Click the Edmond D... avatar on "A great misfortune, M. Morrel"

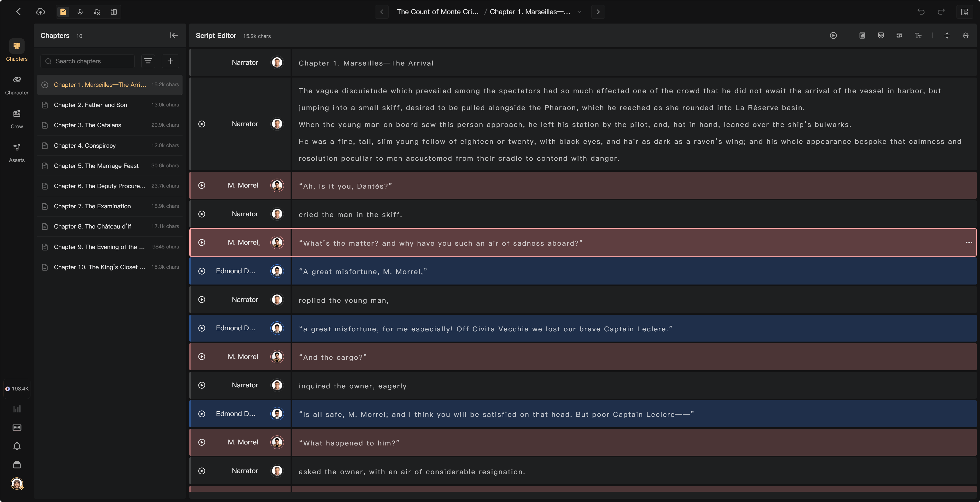[x=277, y=271]
